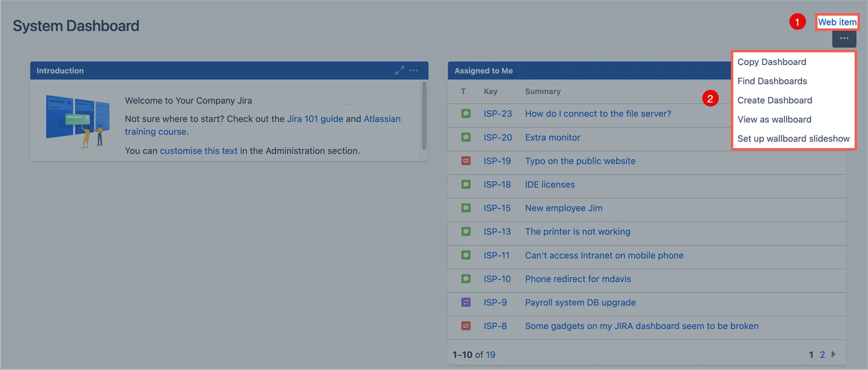868x370 pixels.
Task: Open issue key ISP-11
Action: pyautogui.click(x=497, y=256)
